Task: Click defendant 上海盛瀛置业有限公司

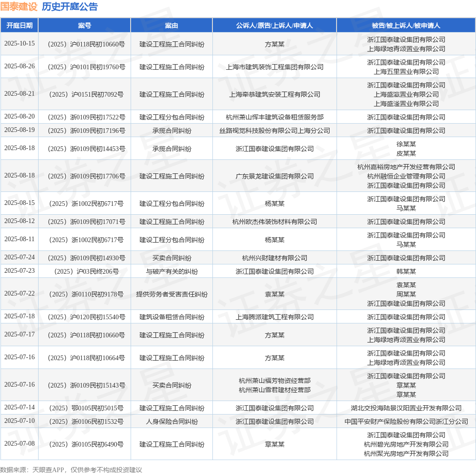Action: (x=406, y=94)
